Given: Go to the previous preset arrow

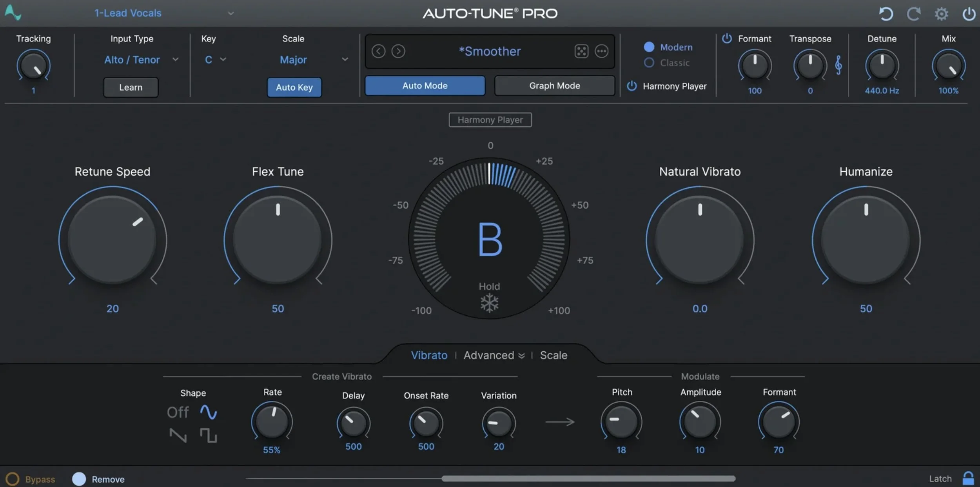Looking at the screenshot, I should 378,51.
